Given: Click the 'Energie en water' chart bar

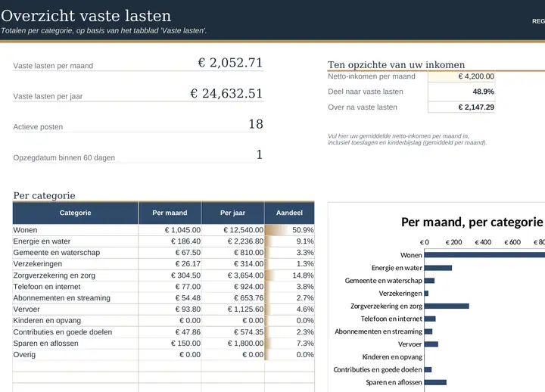Looking at the screenshot, I should coord(438,268).
